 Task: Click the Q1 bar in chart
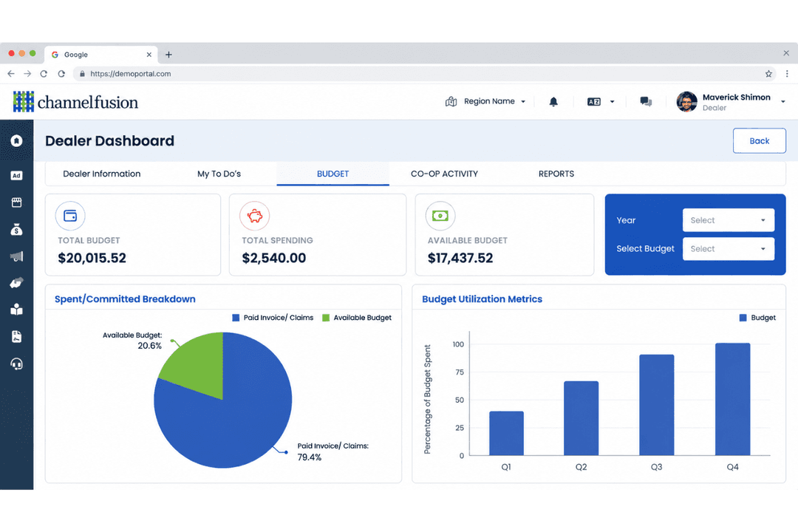(x=506, y=433)
